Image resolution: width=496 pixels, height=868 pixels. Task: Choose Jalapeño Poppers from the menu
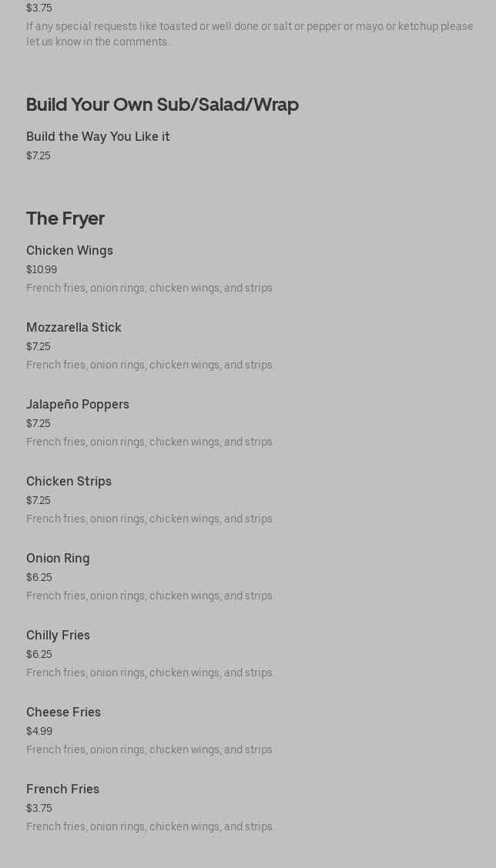click(x=78, y=405)
